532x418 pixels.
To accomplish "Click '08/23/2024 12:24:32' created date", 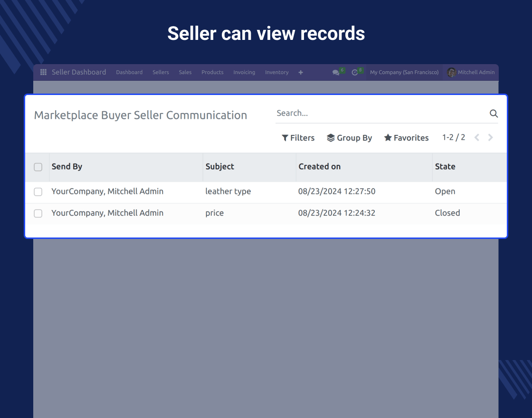I will click(337, 213).
